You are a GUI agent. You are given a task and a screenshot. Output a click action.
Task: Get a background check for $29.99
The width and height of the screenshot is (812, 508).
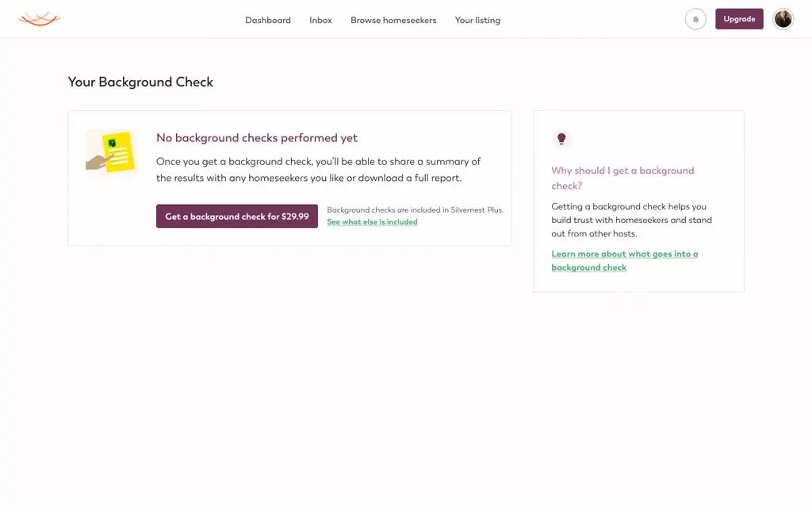coord(237,216)
